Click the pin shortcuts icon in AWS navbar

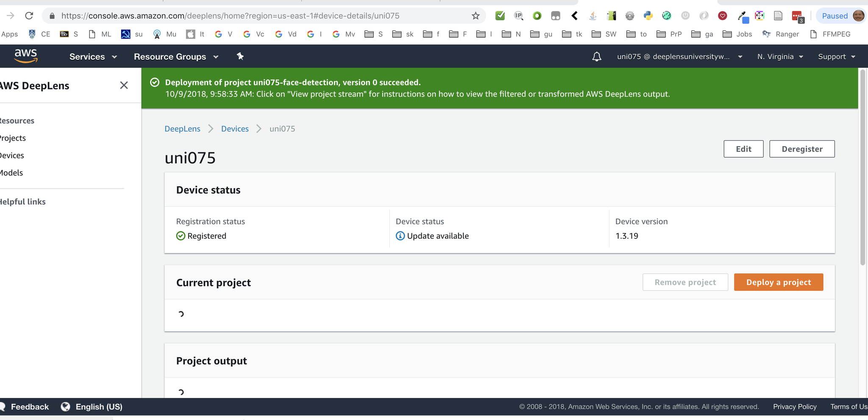coord(240,56)
